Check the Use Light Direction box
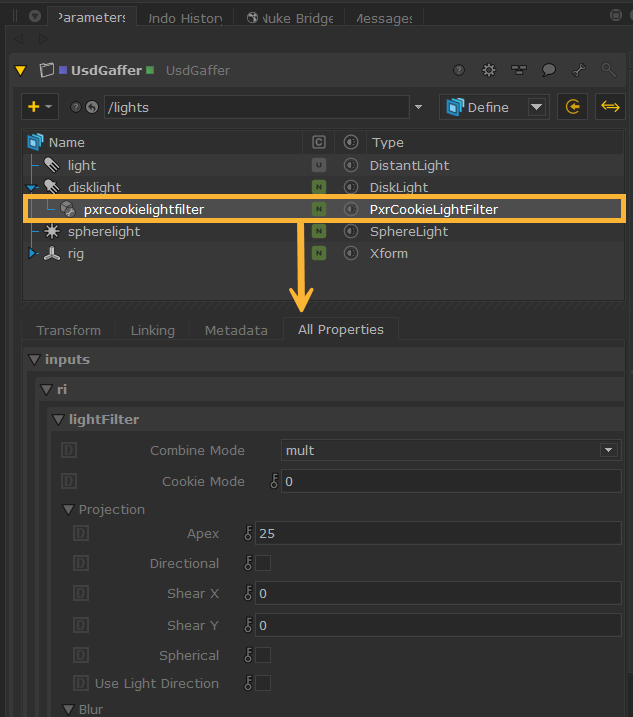Viewport: 633px width, 717px height. coord(263,684)
